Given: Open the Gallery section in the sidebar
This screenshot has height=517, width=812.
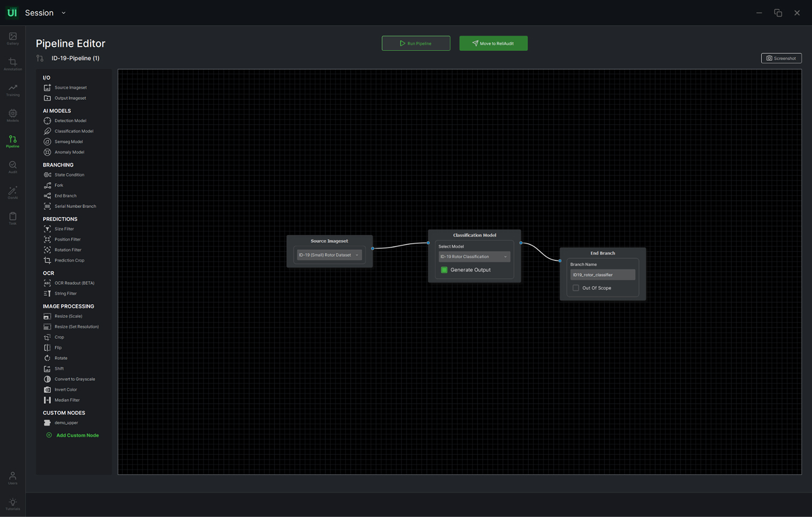Looking at the screenshot, I should click(12, 38).
